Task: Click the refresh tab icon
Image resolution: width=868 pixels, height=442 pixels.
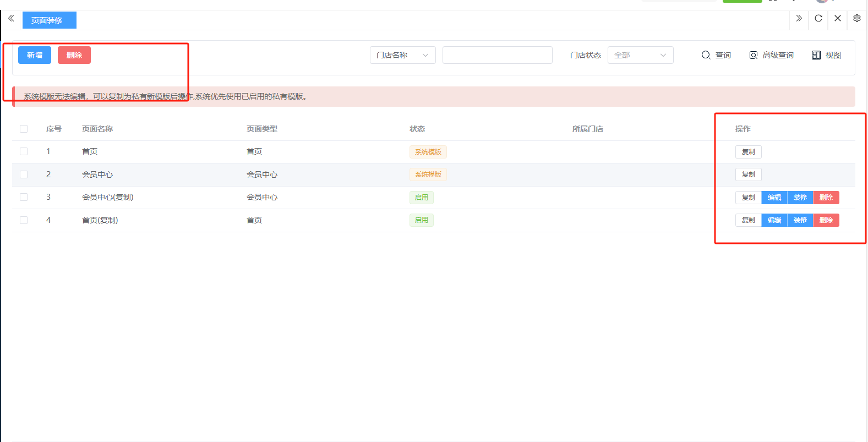Action: (818, 18)
